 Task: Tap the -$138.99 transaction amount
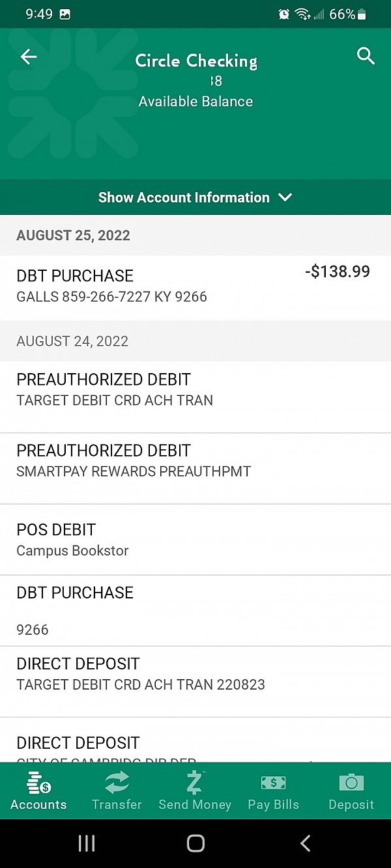(337, 272)
